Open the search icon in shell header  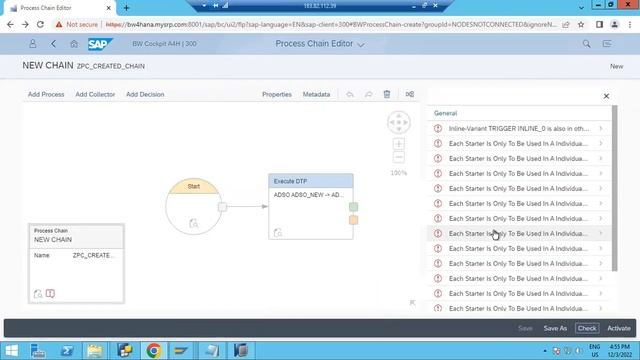pyautogui.click(x=587, y=44)
